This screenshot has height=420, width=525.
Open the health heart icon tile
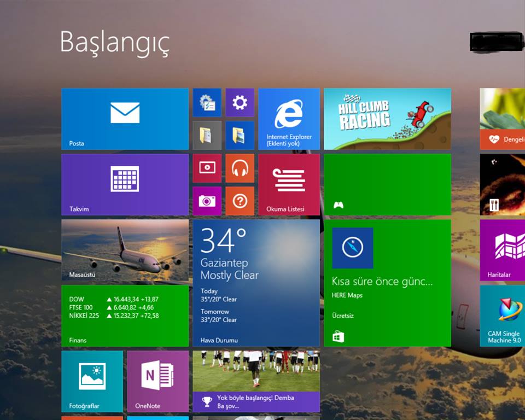click(x=502, y=119)
